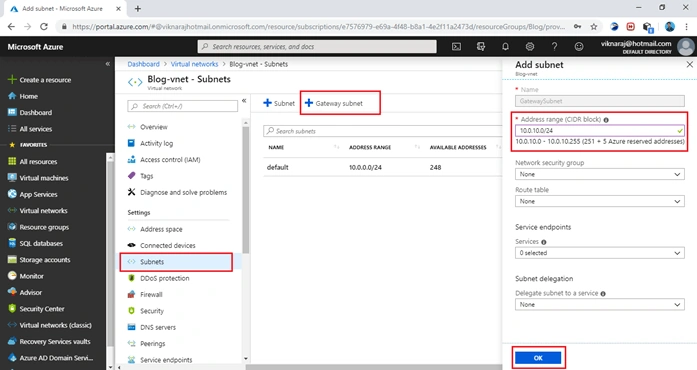This screenshot has width=697, height=370.
Task: Open Delegate subnet to a service dropdown
Action: 600,305
